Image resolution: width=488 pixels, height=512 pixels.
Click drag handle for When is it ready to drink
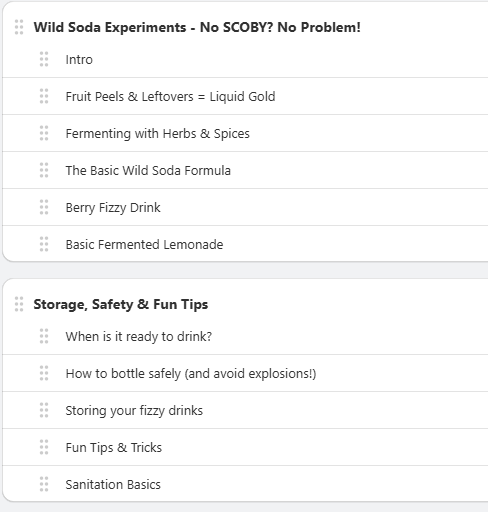[44, 336]
